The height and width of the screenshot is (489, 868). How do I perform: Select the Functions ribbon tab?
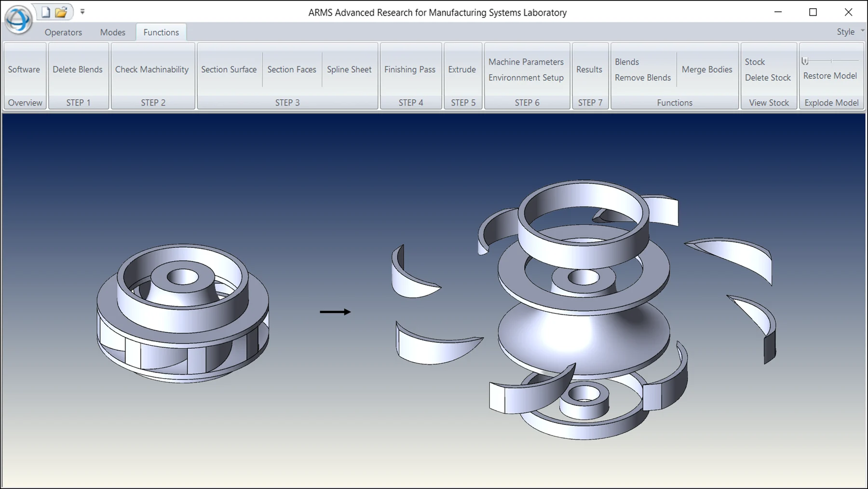pyautogui.click(x=161, y=32)
